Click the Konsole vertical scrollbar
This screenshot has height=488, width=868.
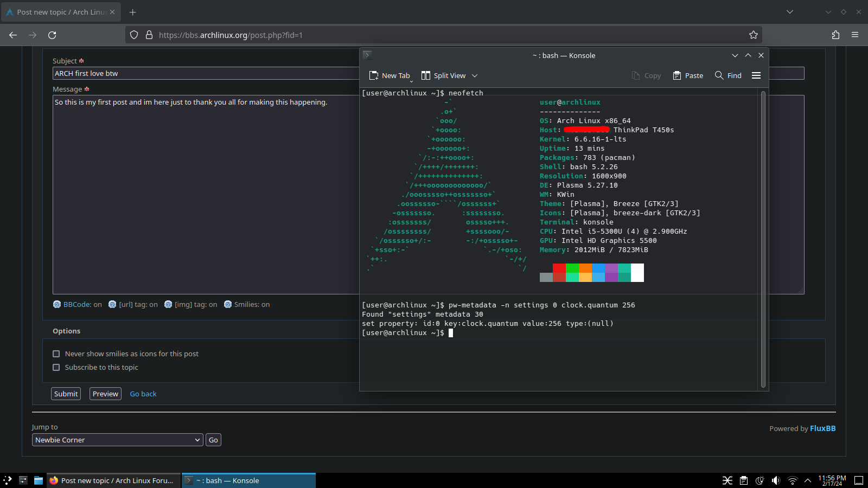click(763, 239)
